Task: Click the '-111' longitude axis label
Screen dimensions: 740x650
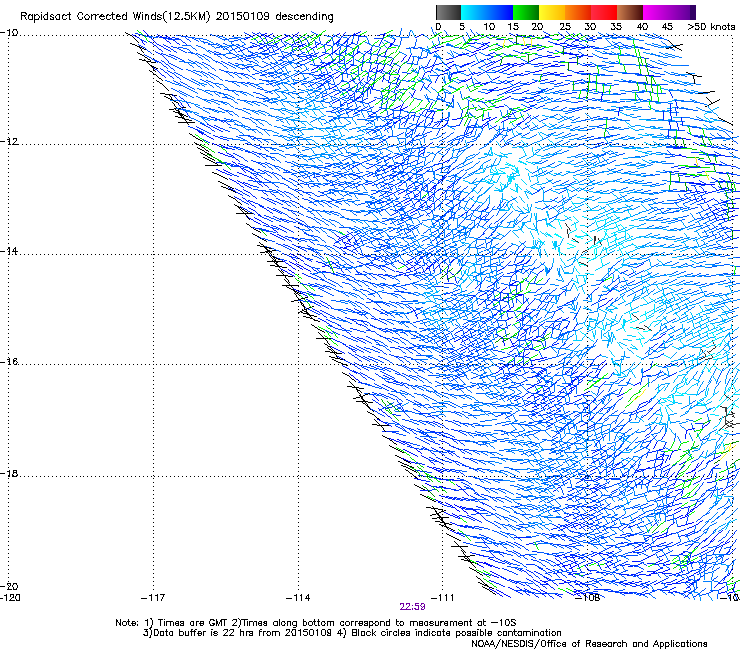Action: [442, 598]
